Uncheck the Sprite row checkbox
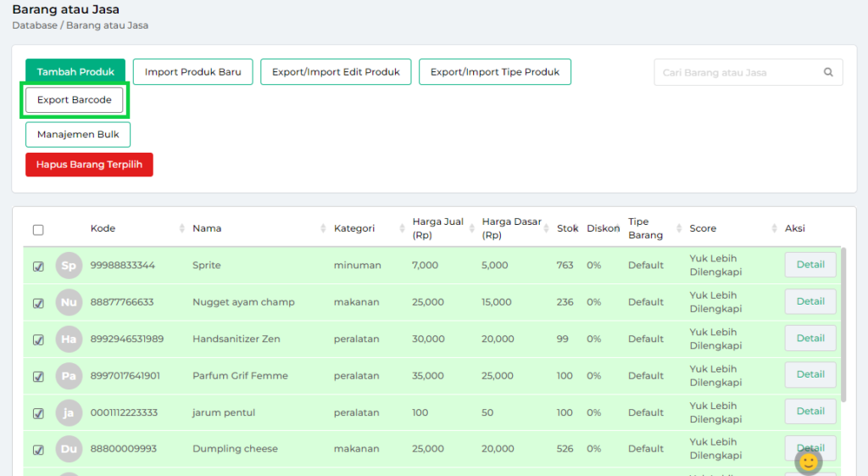The width and height of the screenshot is (868, 476). [38, 266]
